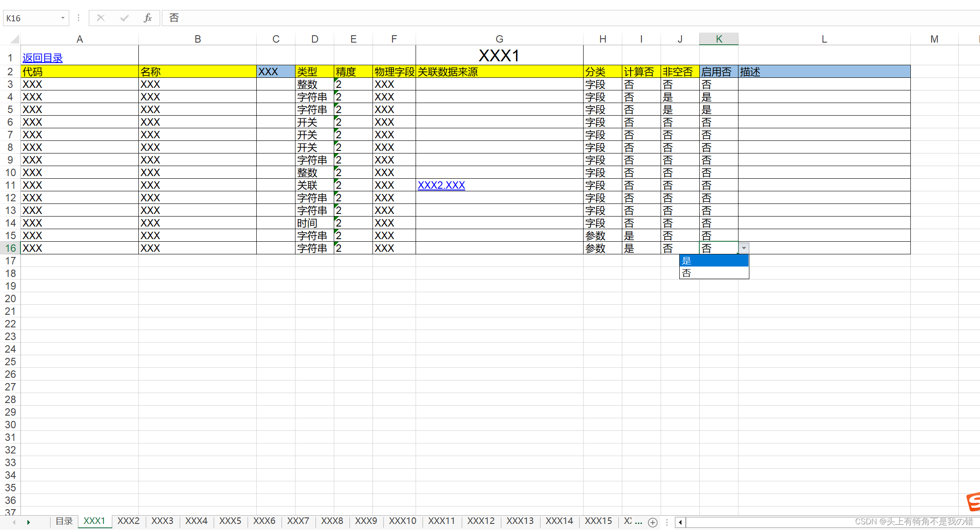Select row 2 header
The height and width of the screenshot is (530, 980).
coord(10,71)
